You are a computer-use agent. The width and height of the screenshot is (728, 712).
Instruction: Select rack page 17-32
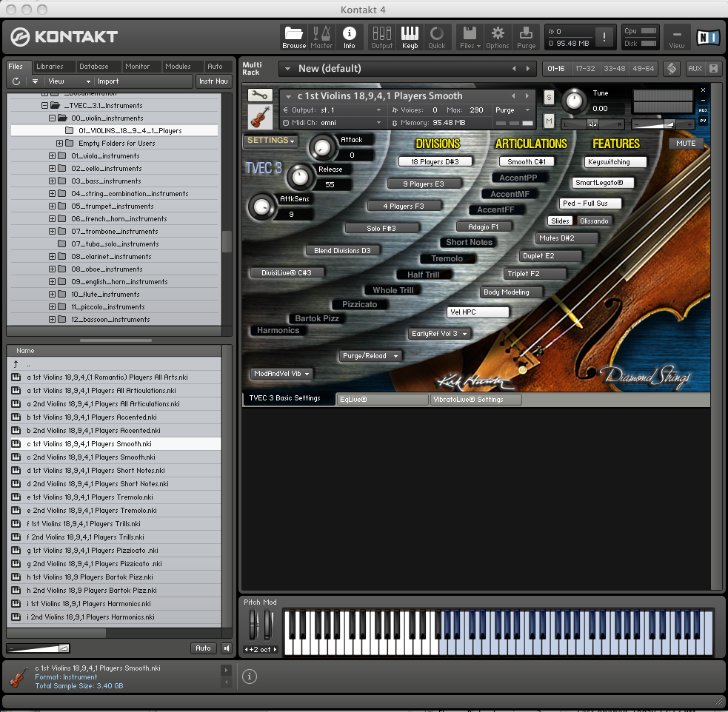[585, 69]
